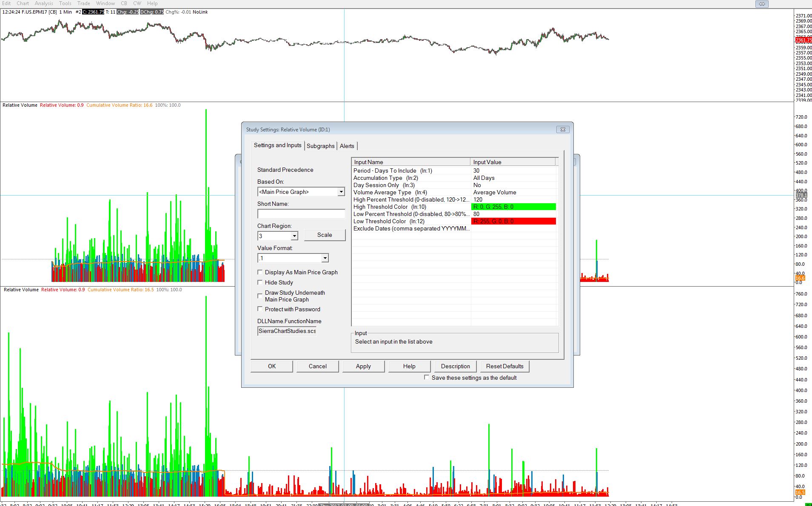Viewport: 812px width, 506px height.
Task: Open the Help menu
Action: pyautogui.click(x=152, y=3)
